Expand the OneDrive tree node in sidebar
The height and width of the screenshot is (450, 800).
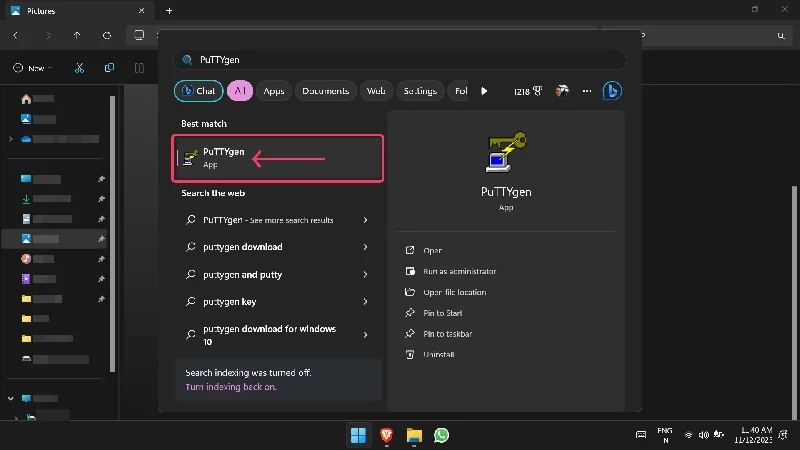(x=11, y=139)
